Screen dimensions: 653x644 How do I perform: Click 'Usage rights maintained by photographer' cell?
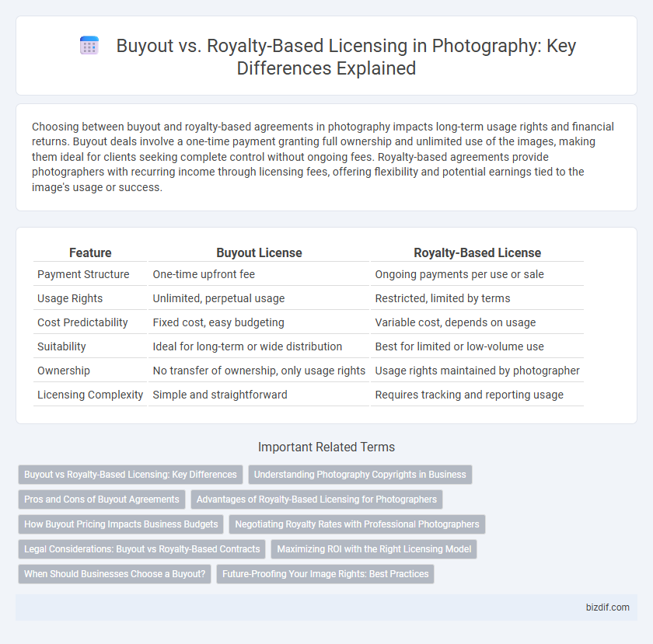(x=477, y=371)
